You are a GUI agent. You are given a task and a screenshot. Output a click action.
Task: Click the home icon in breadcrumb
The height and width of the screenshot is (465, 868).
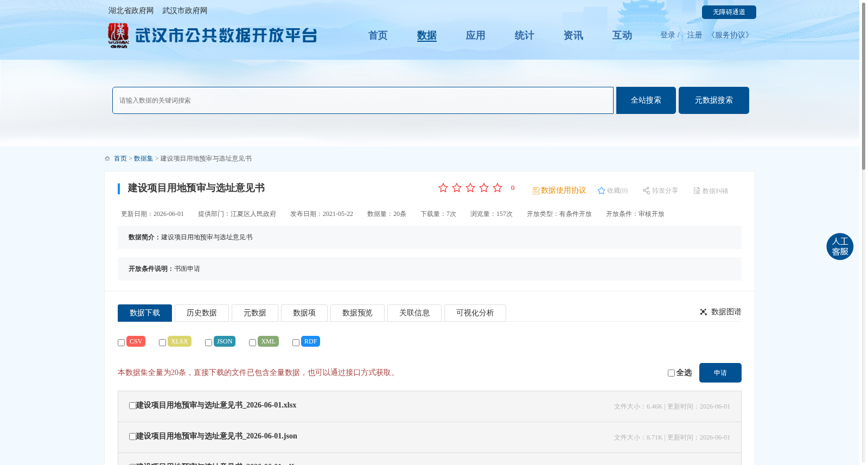click(x=107, y=158)
